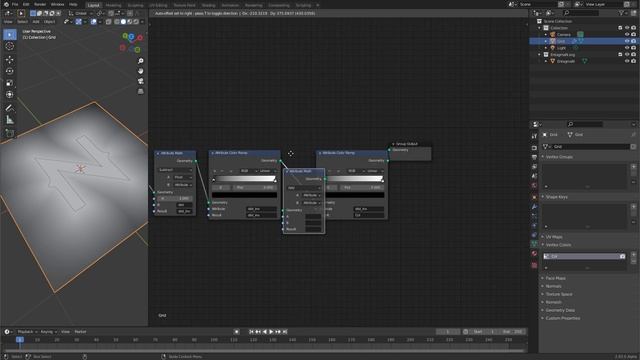Switch viewport to solid shading
Viewport: 640px width, 360px height.
click(x=123, y=22)
